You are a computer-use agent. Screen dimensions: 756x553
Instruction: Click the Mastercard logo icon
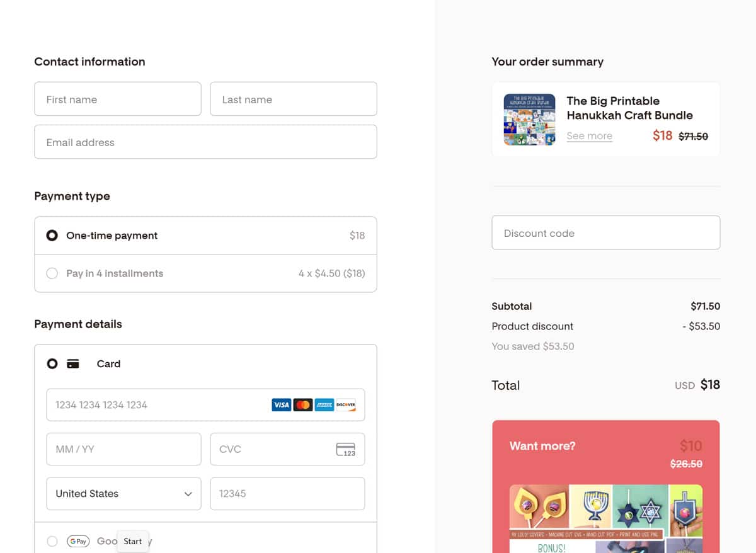[303, 405]
